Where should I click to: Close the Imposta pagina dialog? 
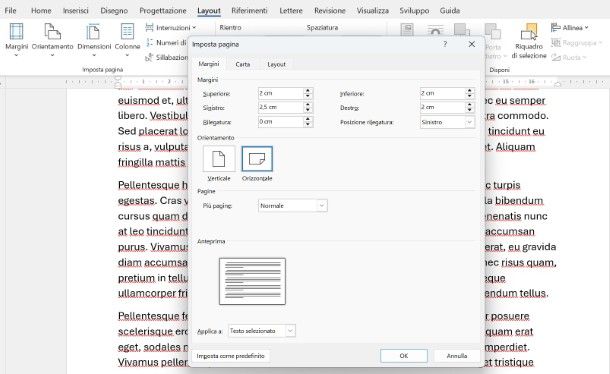point(472,44)
